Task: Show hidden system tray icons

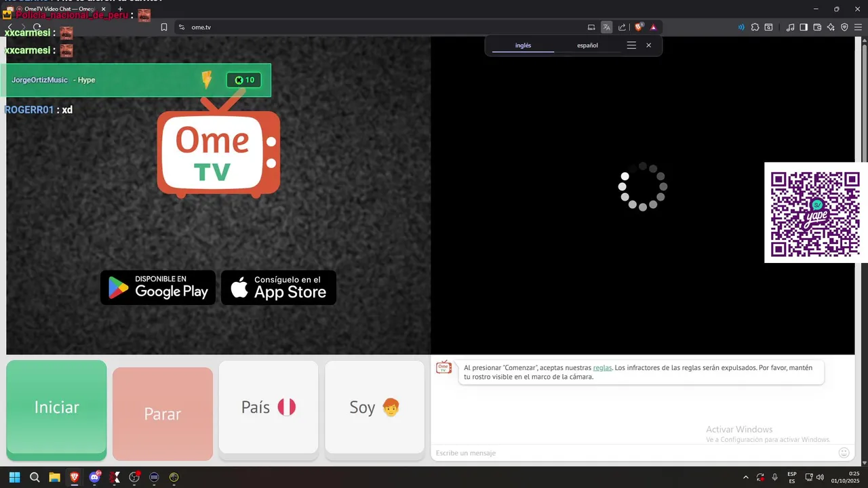Action: [x=746, y=477]
